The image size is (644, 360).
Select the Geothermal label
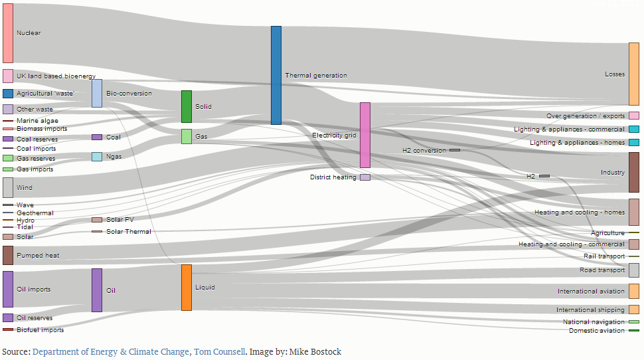tap(35, 213)
